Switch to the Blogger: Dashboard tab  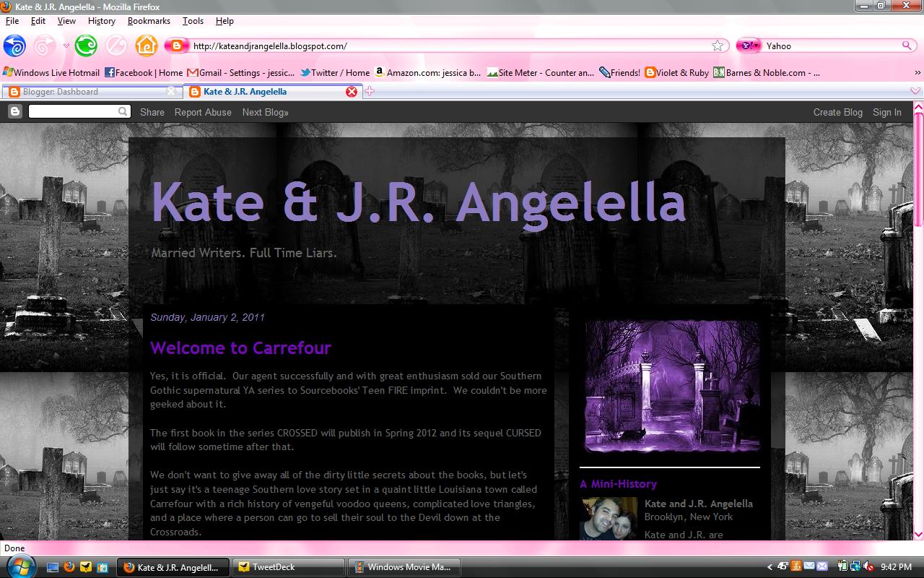pos(87,91)
